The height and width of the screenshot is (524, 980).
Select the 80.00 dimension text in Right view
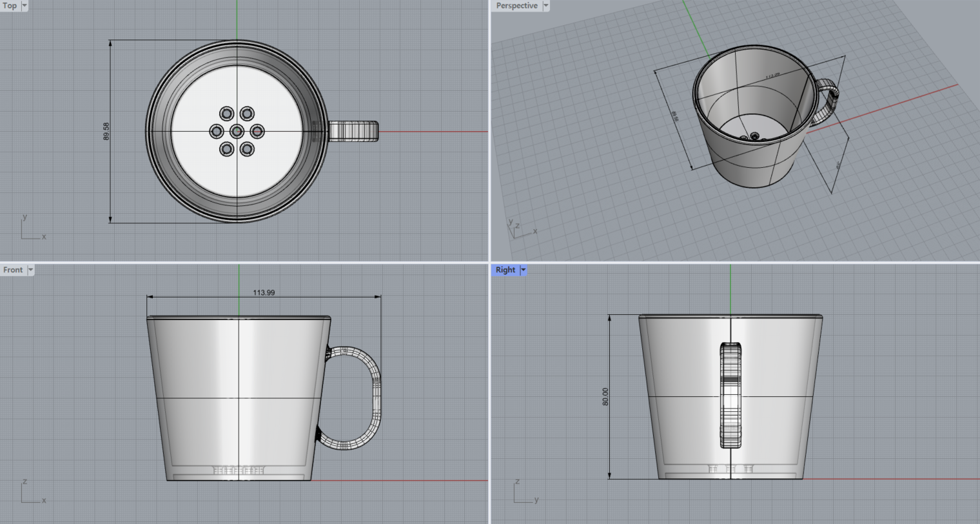pos(605,396)
